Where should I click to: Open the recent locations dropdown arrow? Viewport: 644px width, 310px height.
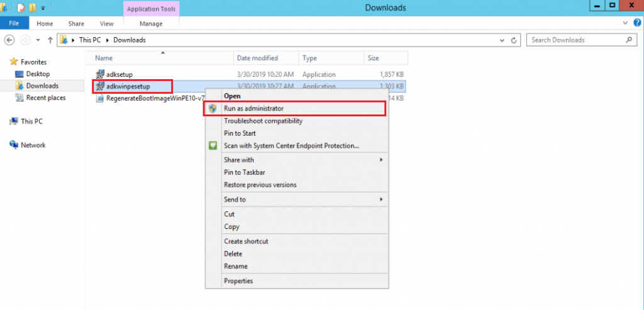pos(38,40)
